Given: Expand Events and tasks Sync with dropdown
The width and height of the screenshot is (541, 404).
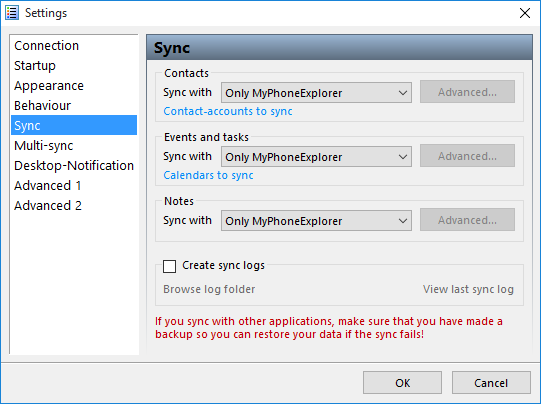Looking at the screenshot, I should click(x=316, y=157).
